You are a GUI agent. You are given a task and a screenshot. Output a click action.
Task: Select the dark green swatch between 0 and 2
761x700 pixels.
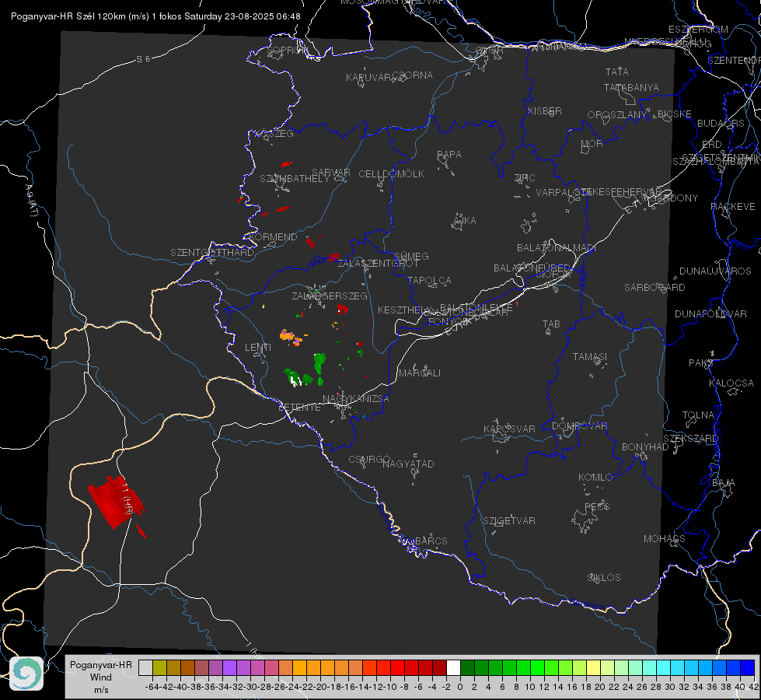pos(467,667)
